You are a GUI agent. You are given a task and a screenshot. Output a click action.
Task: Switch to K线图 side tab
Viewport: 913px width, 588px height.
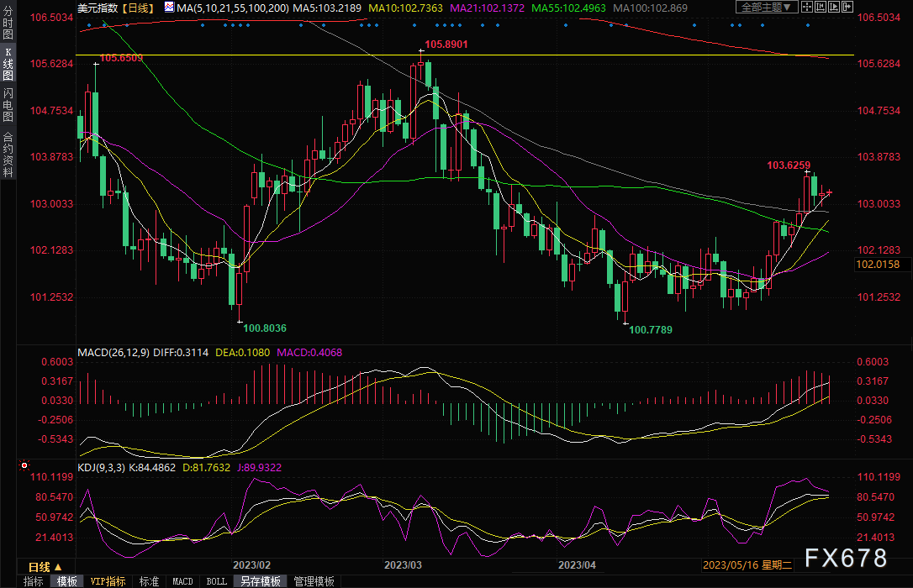8,65
